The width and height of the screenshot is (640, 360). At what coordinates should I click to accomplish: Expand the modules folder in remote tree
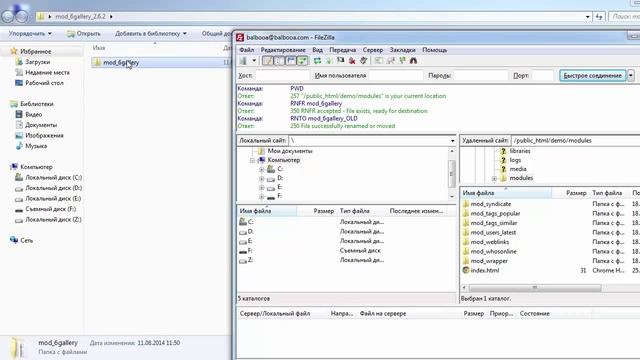494,179
